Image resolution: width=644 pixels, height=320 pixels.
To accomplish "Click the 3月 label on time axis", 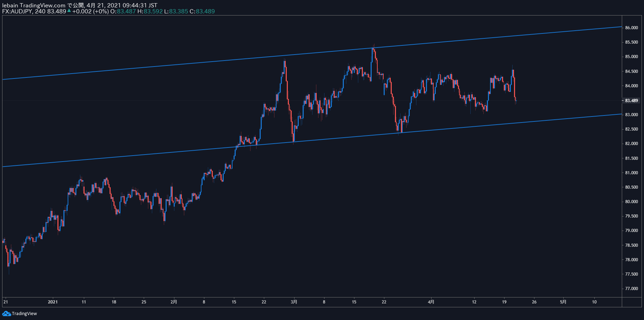I will coord(294,302).
